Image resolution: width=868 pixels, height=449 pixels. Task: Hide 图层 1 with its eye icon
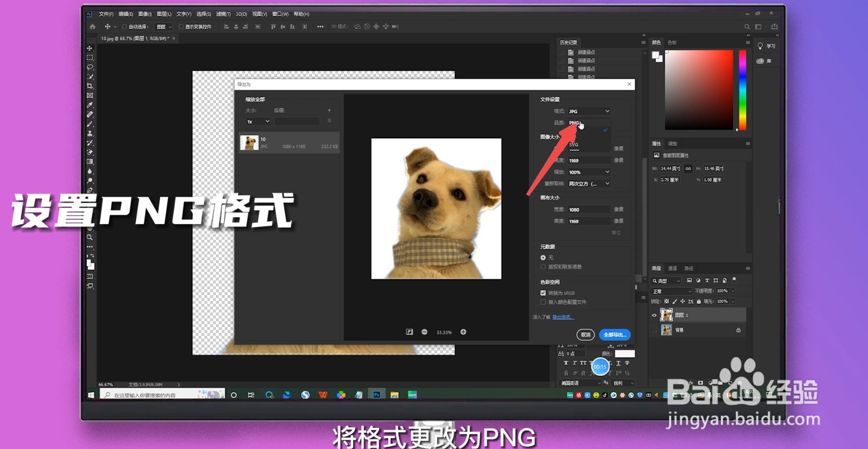pyautogui.click(x=654, y=315)
